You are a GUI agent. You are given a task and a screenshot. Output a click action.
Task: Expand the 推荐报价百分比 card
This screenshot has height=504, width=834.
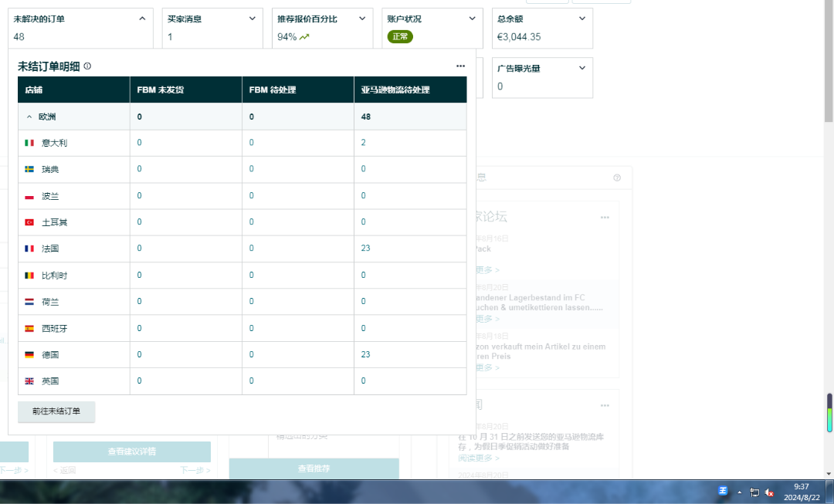click(x=362, y=19)
